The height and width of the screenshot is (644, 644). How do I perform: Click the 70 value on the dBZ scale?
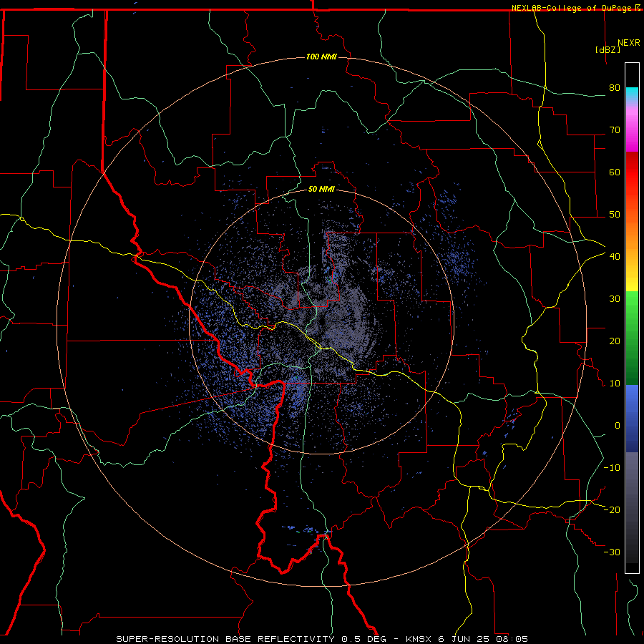coord(615,130)
